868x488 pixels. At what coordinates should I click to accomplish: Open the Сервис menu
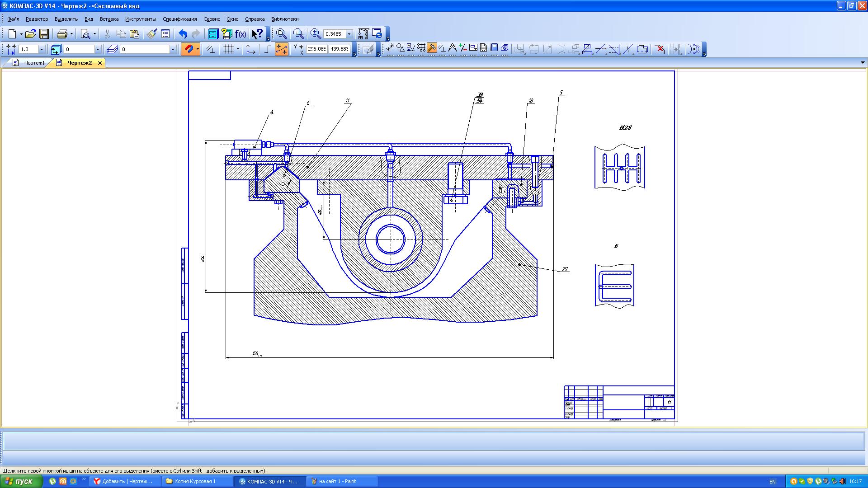pos(212,19)
